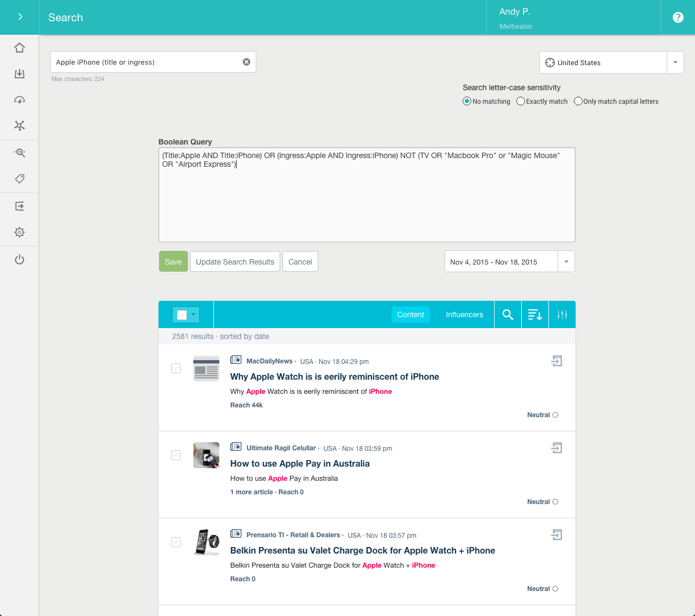Click the MacDailyNews article thumbnail
The image size is (695, 616).
(206, 368)
